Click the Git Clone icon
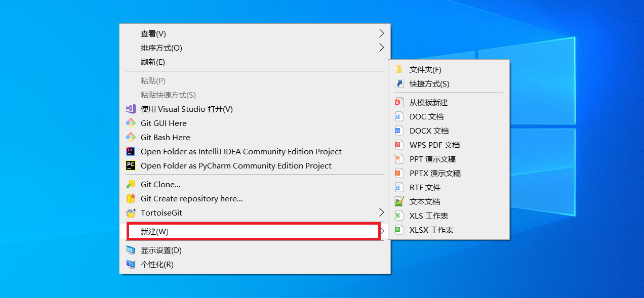The height and width of the screenshot is (298, 644). point(131,184)
